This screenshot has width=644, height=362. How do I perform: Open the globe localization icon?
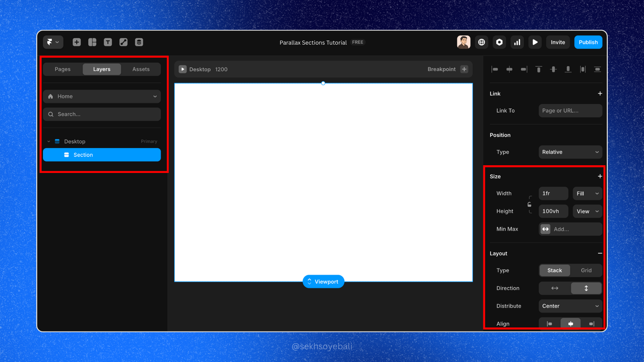(482, 42)
